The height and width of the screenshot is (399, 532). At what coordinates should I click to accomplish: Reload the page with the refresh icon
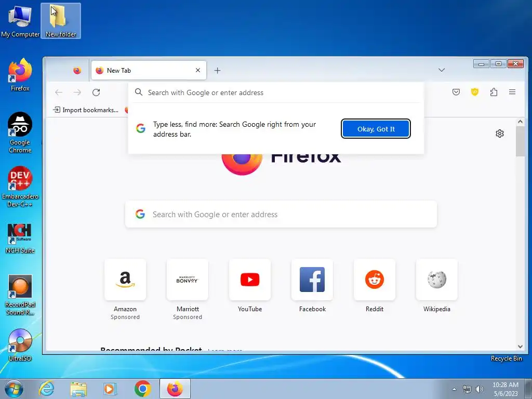96,92
